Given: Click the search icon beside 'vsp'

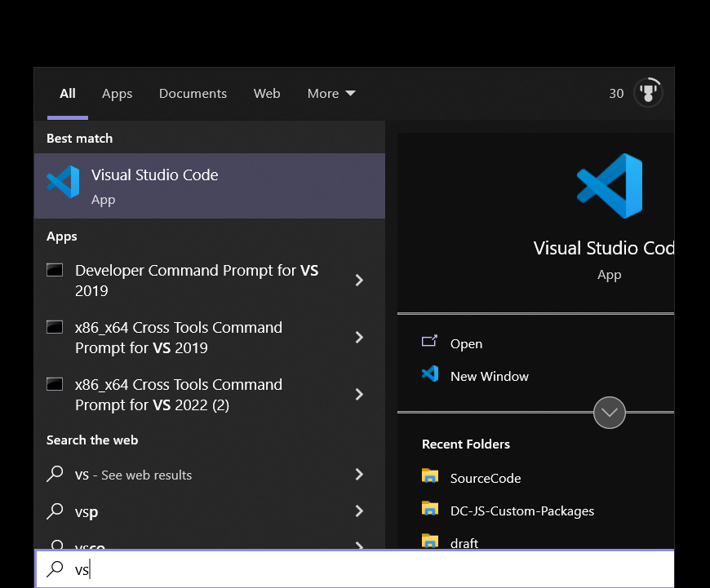Looking at the screenshot, I should tap(55, 511).
